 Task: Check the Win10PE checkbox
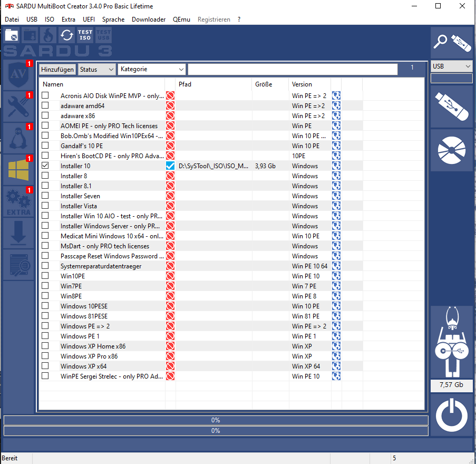coord(45,276)
